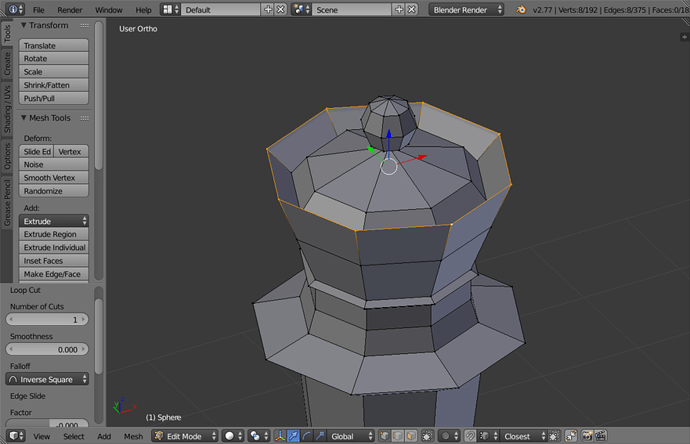Add a new screen layout with plus icon

pos(267,9)
